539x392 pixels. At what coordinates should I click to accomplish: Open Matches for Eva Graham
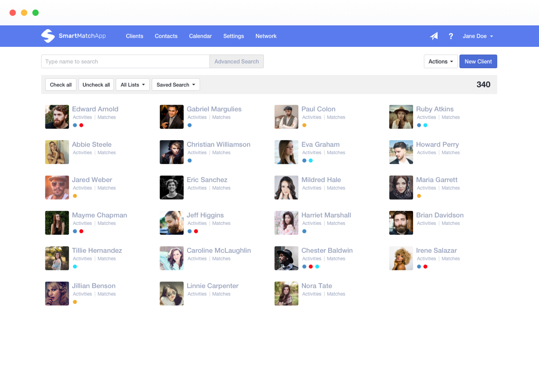click(x=336, y=153)
